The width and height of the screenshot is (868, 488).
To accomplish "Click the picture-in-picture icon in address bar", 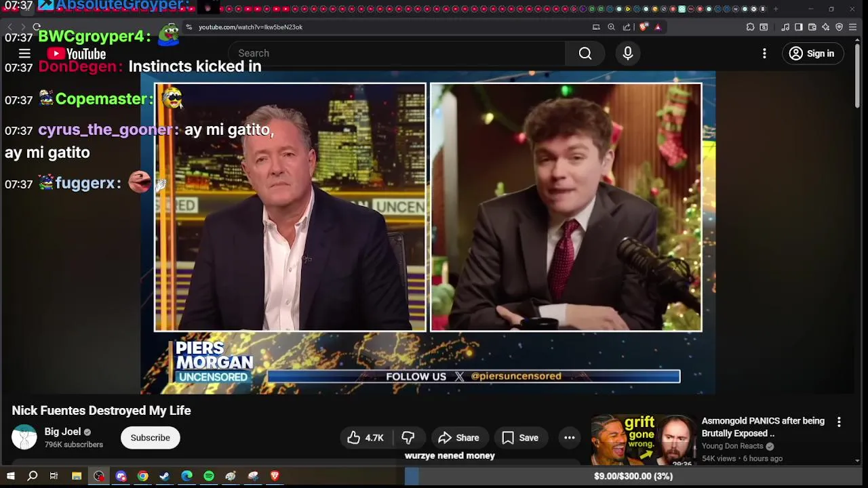I will point(596,27).
